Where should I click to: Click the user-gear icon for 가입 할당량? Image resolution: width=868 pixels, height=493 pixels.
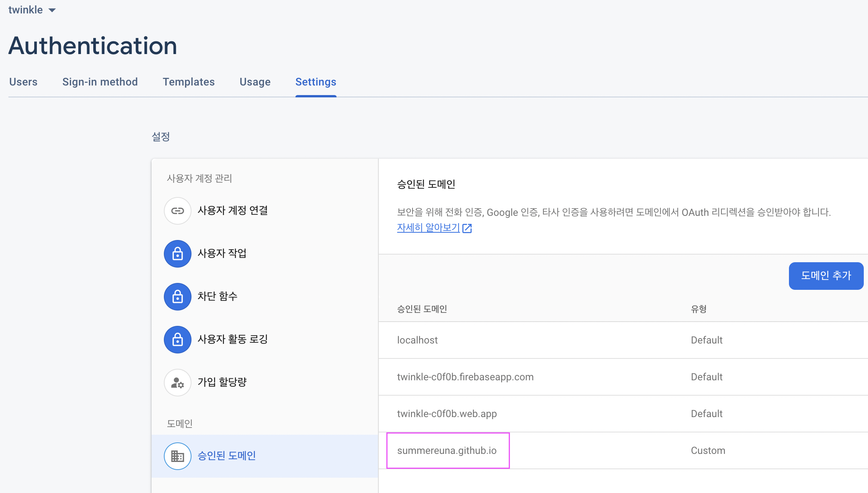[x=177, y=383]
